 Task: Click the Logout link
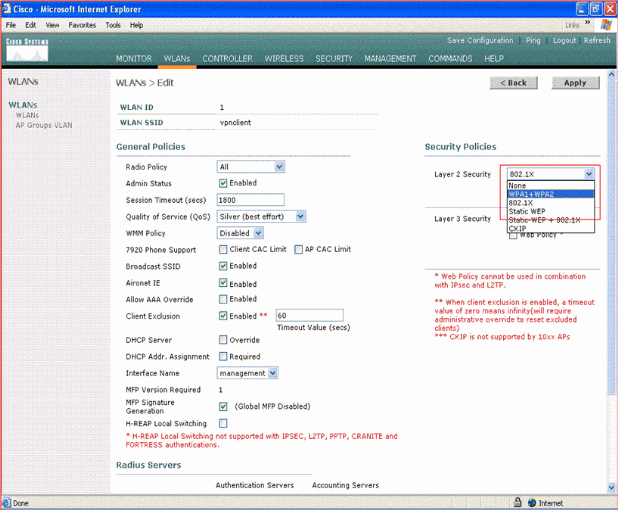click(564, 40)
